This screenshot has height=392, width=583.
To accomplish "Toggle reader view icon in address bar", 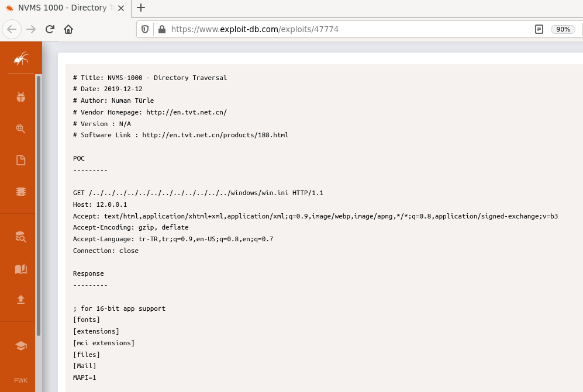I will click(x=539, y=29).
